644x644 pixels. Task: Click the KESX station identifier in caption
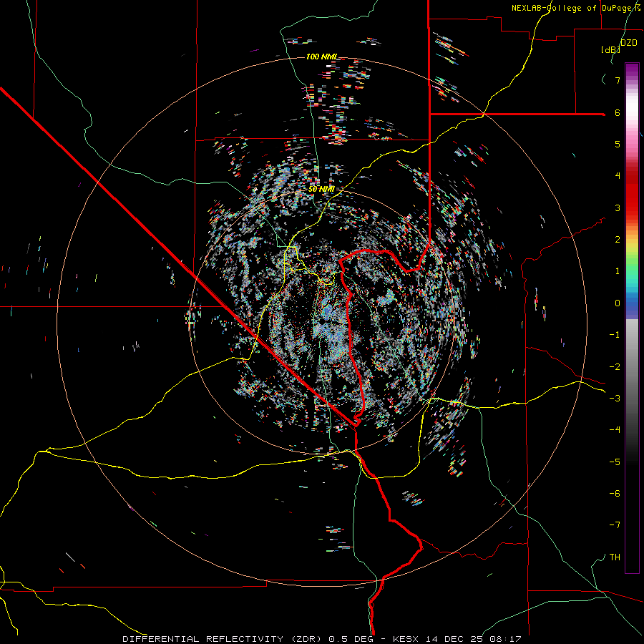click(406, 639)
